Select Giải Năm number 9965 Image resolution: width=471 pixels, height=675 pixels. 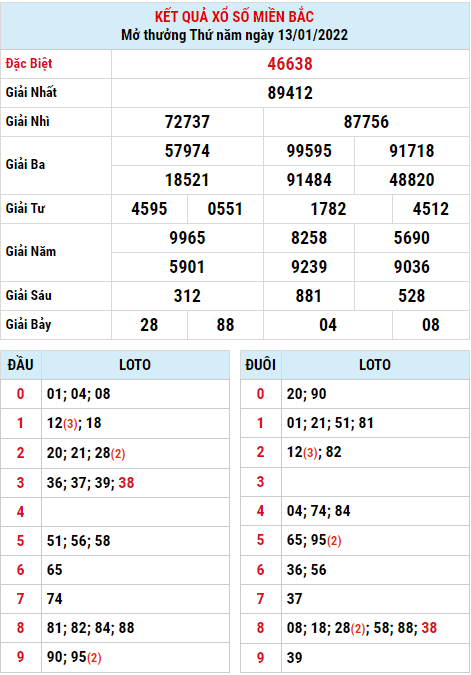pyautogui.click(x=187, y=238)
